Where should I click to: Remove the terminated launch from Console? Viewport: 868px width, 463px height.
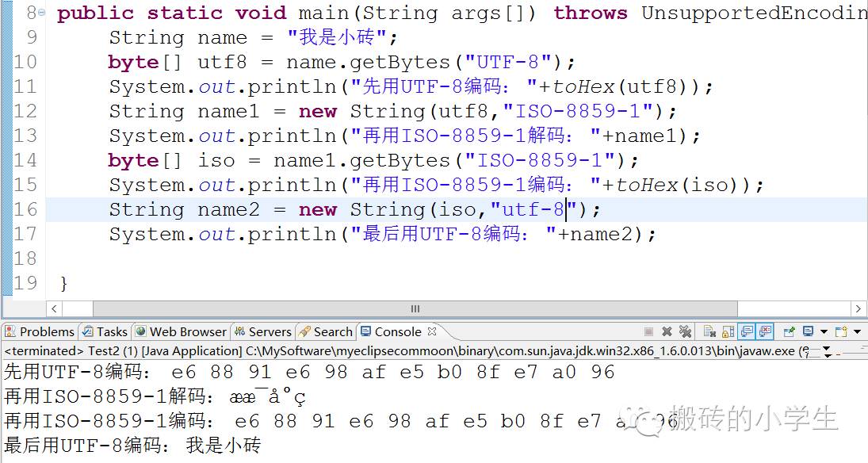tap(667, 331)
